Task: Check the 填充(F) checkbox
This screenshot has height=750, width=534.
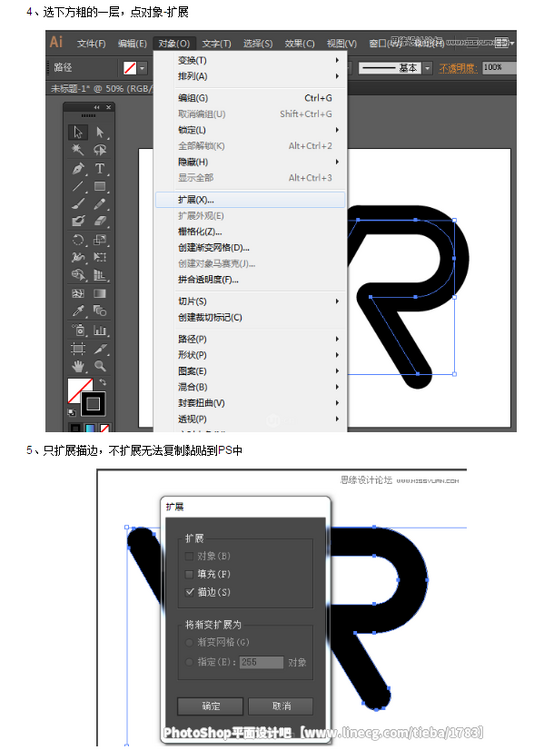Action: pos(189,574)
